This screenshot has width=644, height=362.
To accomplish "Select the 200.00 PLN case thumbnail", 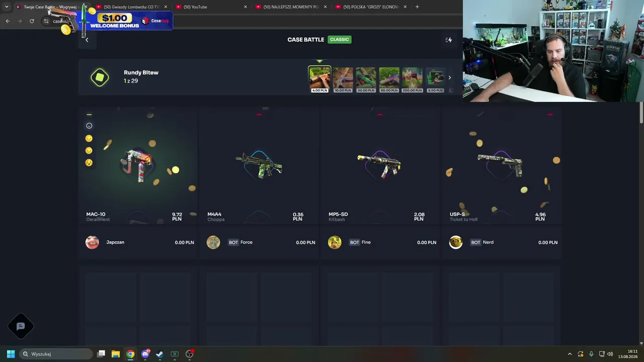I will 412,79.
